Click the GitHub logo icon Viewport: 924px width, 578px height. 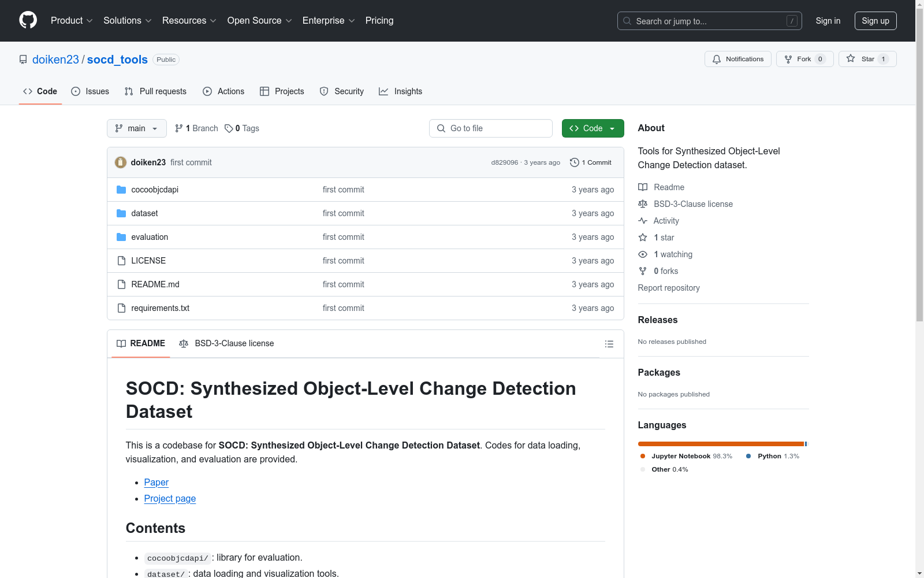pyautogui.click(x=28, y=20)
